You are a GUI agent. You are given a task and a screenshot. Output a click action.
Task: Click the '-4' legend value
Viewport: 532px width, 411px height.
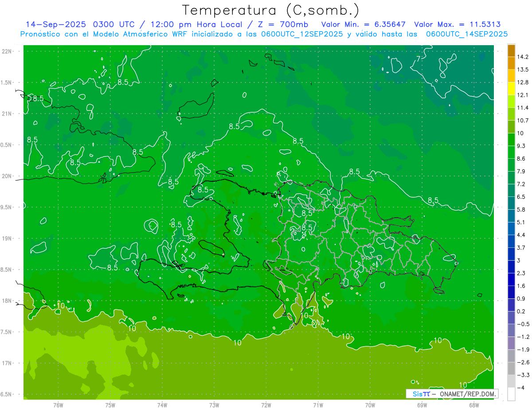pos(521,388)
